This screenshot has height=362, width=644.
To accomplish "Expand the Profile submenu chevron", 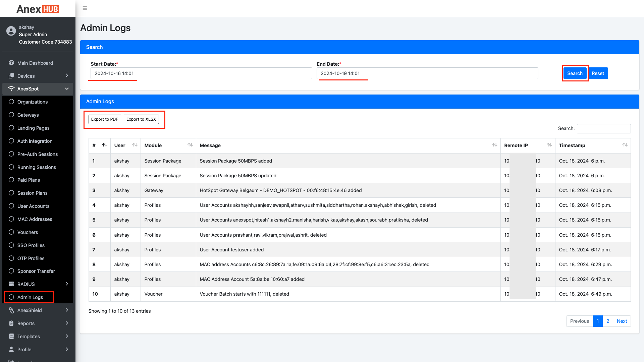I will (67, 349).
